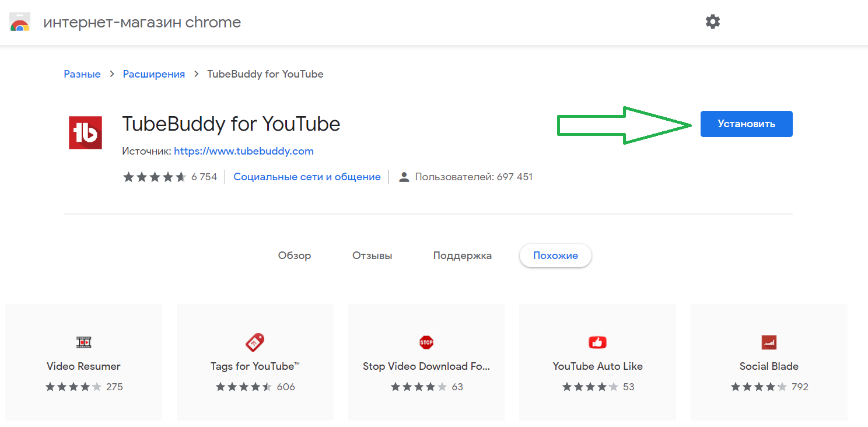Click интернет-магазин chrome header title

[142, 23]
